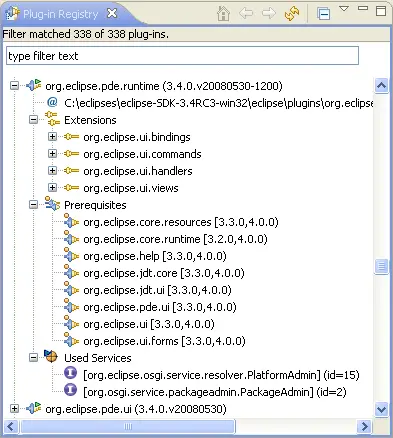This screenshot has width=393, height=438.
Task: Select org.eclipse.ui.commands text
Action: click(142, 154)
